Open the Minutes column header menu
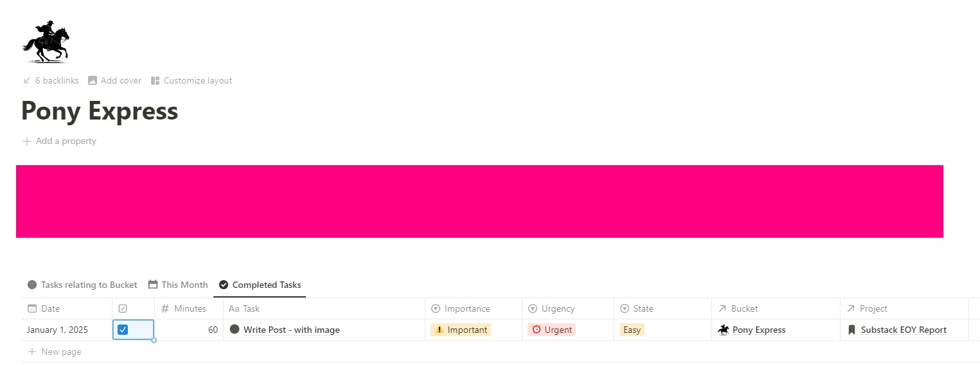This screenshot has height=365, width=980. tap(189, 308)
